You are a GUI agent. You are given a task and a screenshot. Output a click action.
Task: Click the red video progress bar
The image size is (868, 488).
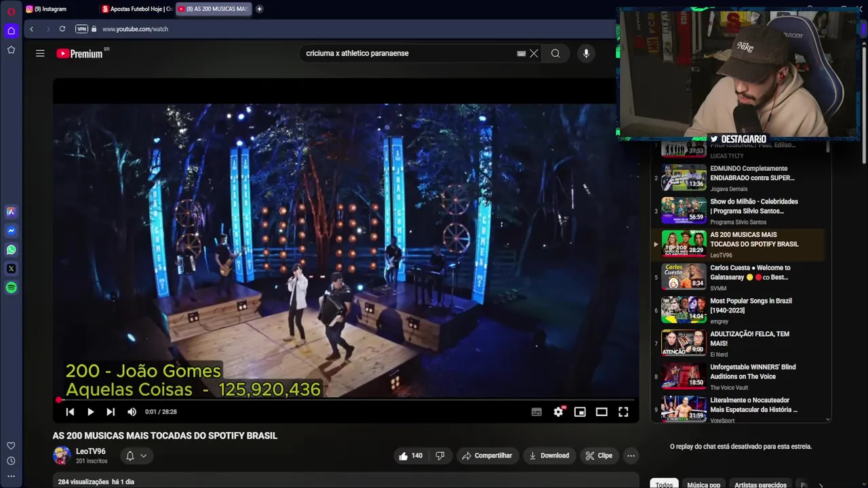pyautogui.click(x=346, y=400)
